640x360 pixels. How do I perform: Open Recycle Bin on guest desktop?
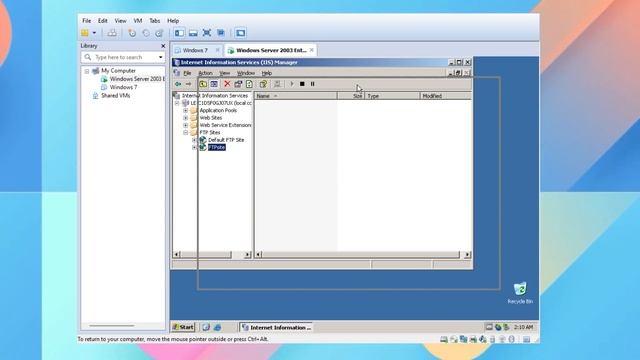[520, 293]
